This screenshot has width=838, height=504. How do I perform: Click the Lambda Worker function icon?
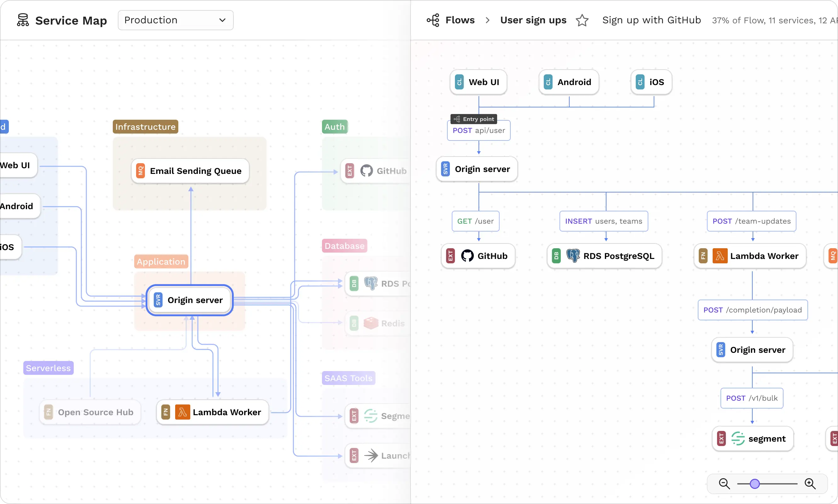click(720, 256)
